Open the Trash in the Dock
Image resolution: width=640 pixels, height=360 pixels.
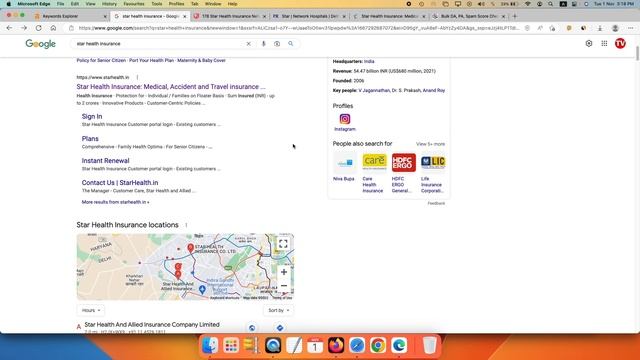tap(429, 346)
